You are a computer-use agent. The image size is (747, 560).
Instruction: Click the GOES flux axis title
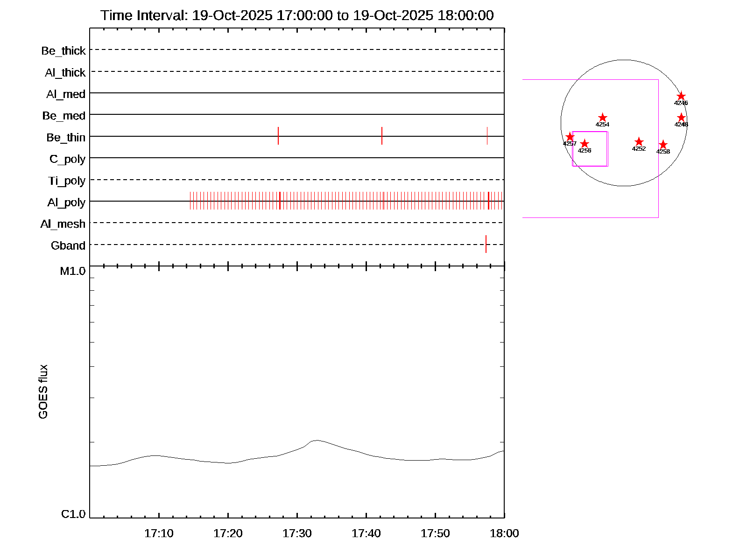43,392
